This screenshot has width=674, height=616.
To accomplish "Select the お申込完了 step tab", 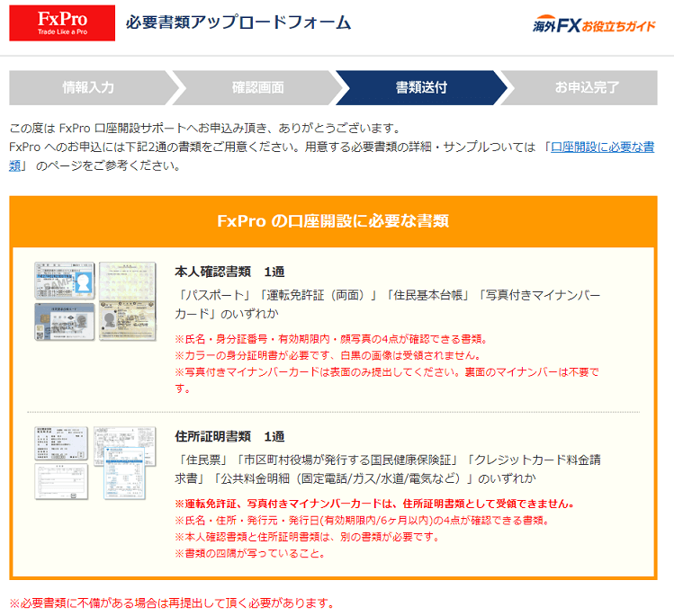I will tap(587, 87).
